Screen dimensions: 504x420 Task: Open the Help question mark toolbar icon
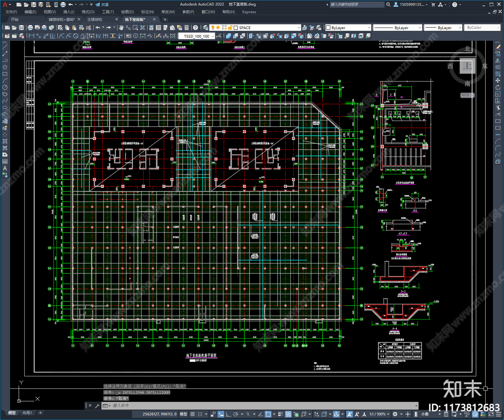pos(196,28)
